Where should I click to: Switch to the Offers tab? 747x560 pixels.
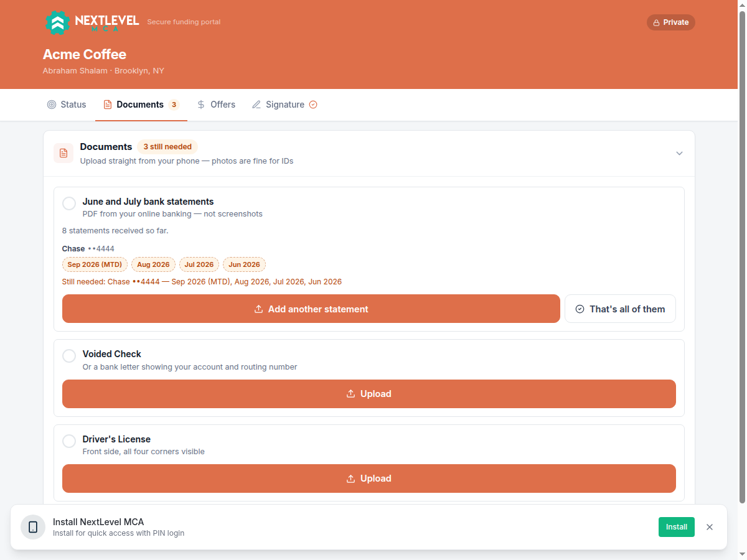pyautogui.click(x=216, y=105)
